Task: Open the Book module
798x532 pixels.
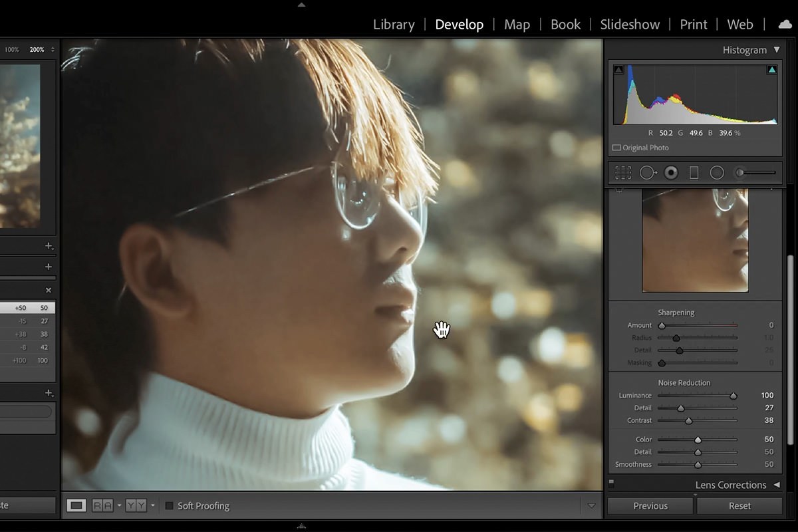Action: [566, 25]
